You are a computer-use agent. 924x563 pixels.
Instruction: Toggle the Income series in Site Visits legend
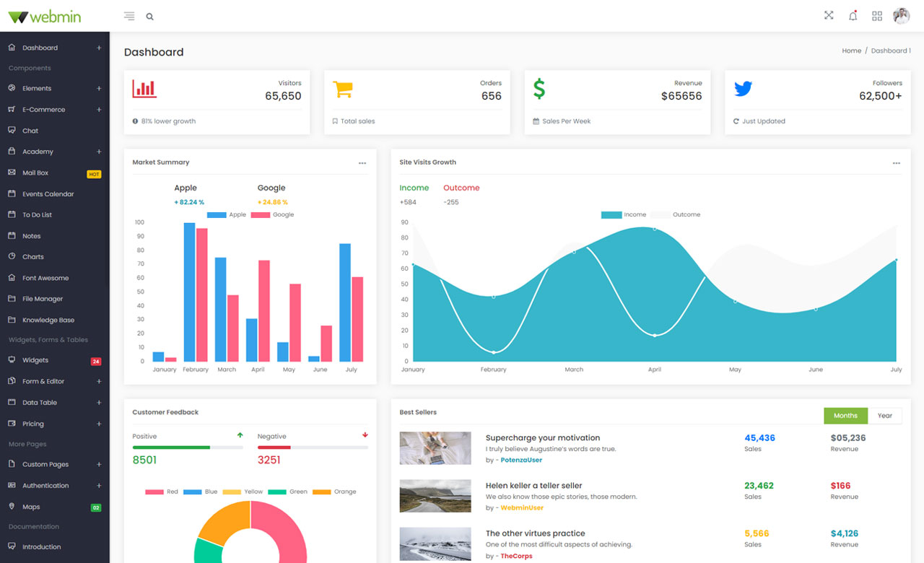[x=624, y=214]
